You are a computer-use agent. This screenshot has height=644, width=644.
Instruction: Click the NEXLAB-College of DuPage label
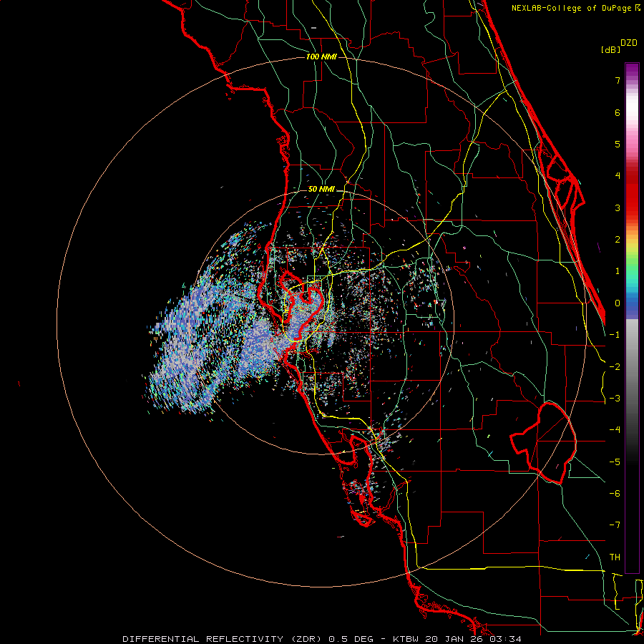click(x=572, y=8)
